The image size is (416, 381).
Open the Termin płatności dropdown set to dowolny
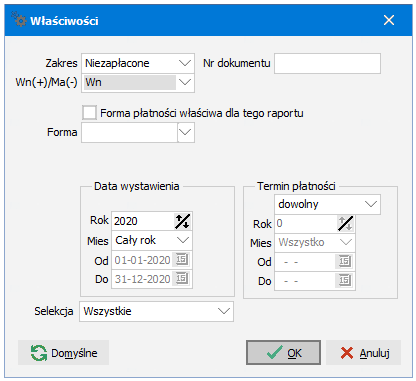click(x=371, y=204)
